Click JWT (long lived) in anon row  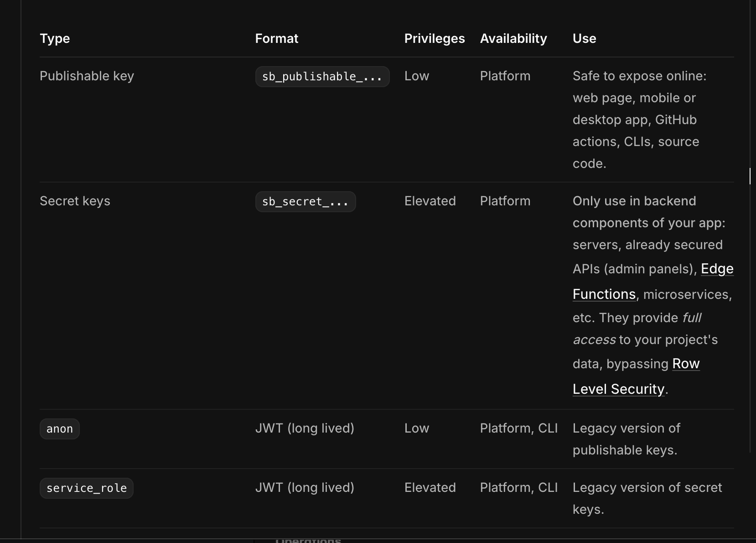pos(305,428)
